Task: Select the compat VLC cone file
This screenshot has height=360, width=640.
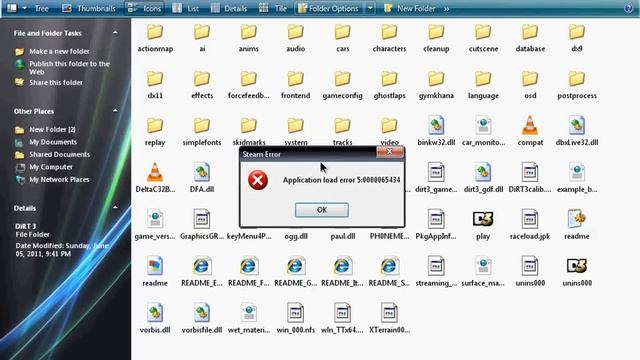Action: (x=530, y=131)
